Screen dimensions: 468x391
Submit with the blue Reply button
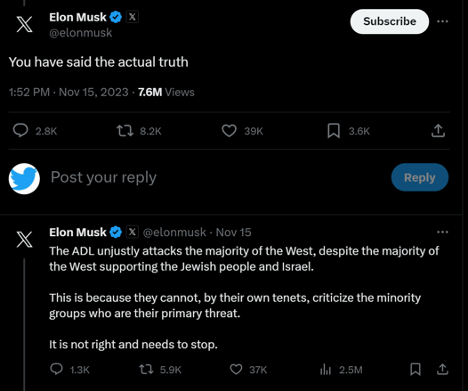(x=420, y=177)
